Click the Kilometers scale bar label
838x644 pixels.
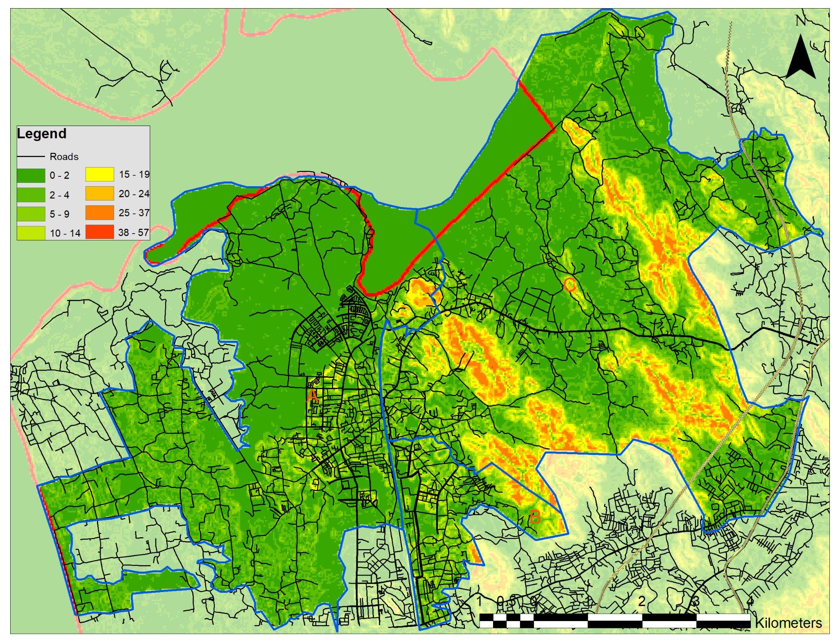(788, 623)
